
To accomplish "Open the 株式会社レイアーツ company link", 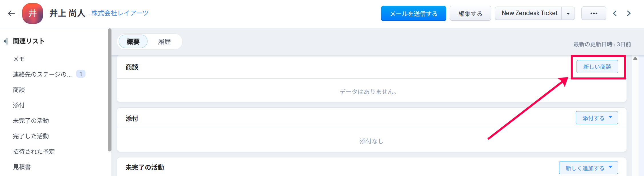I will 120,13.
